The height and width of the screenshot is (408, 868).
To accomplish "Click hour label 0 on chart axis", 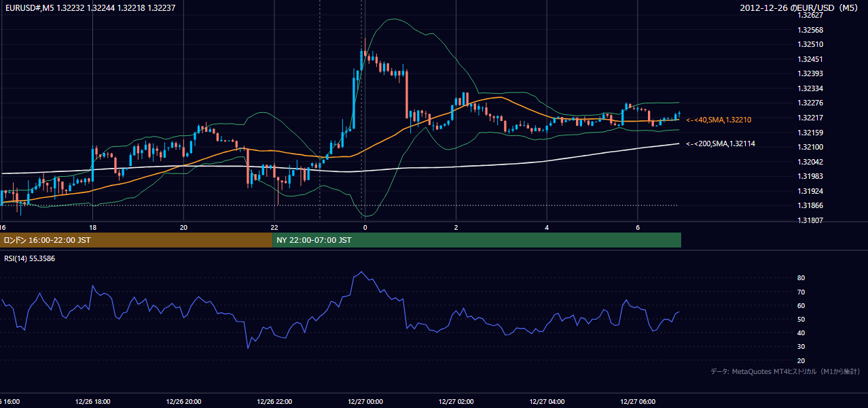I will tap(365, 226).
